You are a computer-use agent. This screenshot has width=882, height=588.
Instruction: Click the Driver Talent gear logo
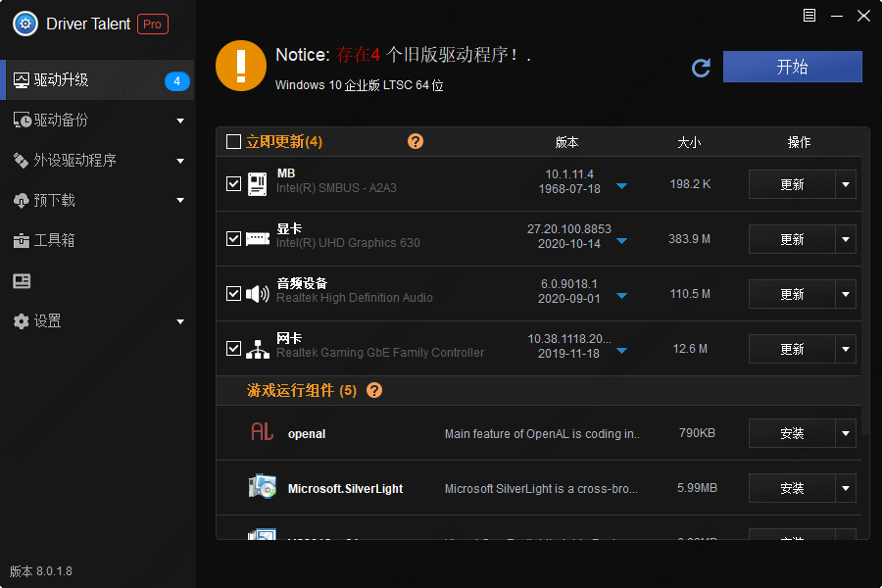click(25, 24)
